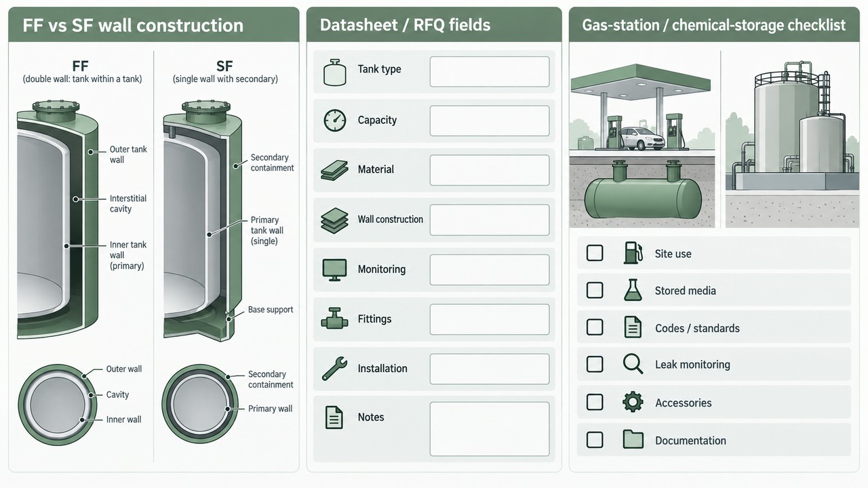Image resolution: width=868 pixels, height=488 pixels.
Task: Click the gauge icon beside Capacity
Action: (x=334, y=120)
